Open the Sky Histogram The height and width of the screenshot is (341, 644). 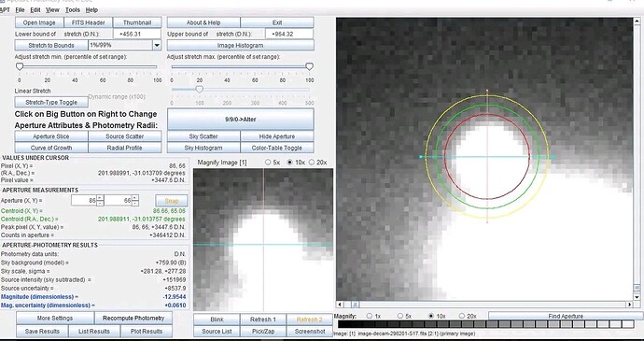click(203, 148)
